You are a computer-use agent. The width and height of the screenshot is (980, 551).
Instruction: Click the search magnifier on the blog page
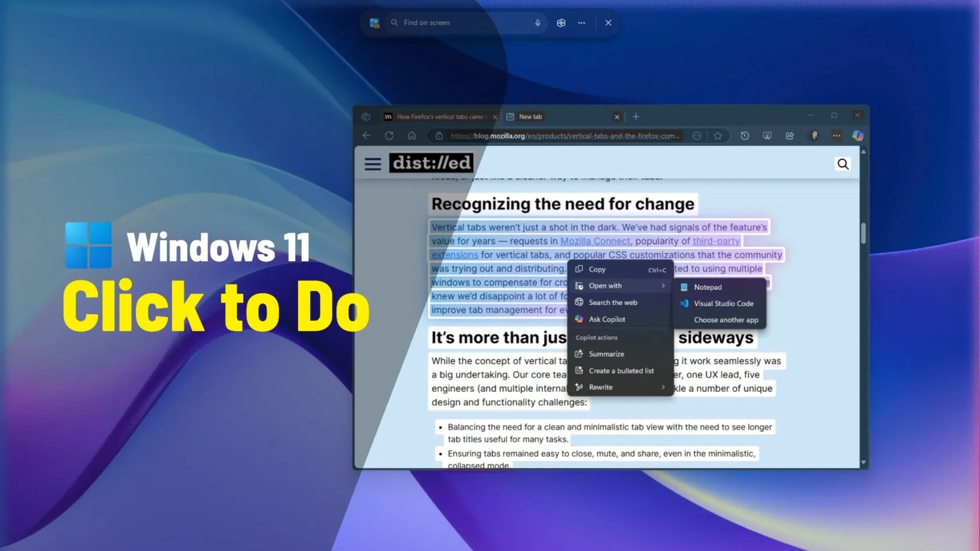click(x=843, y=164)
